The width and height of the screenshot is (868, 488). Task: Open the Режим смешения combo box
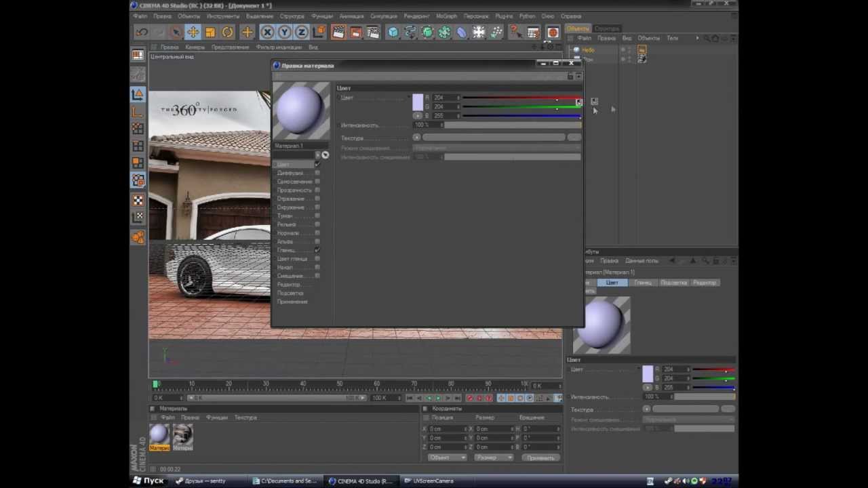click(x=497, y=148)
